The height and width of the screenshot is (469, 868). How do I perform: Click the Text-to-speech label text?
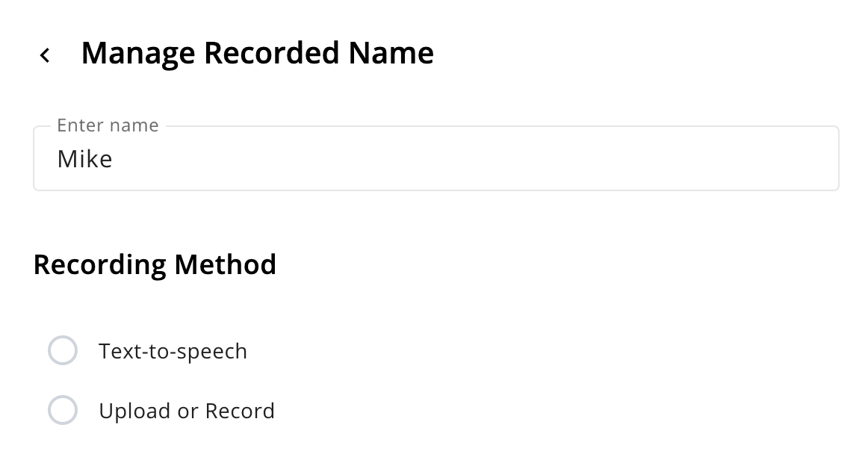(x=173, y=352)
